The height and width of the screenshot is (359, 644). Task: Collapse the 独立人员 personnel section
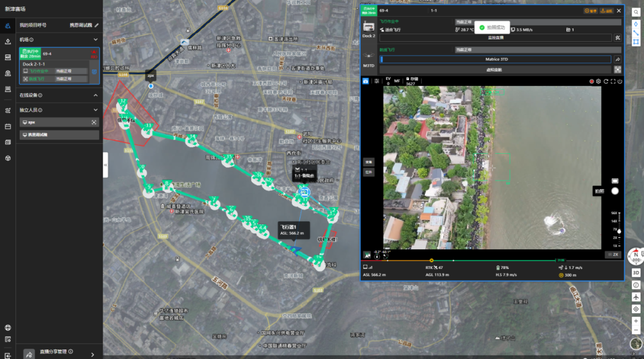pos(95,110)
